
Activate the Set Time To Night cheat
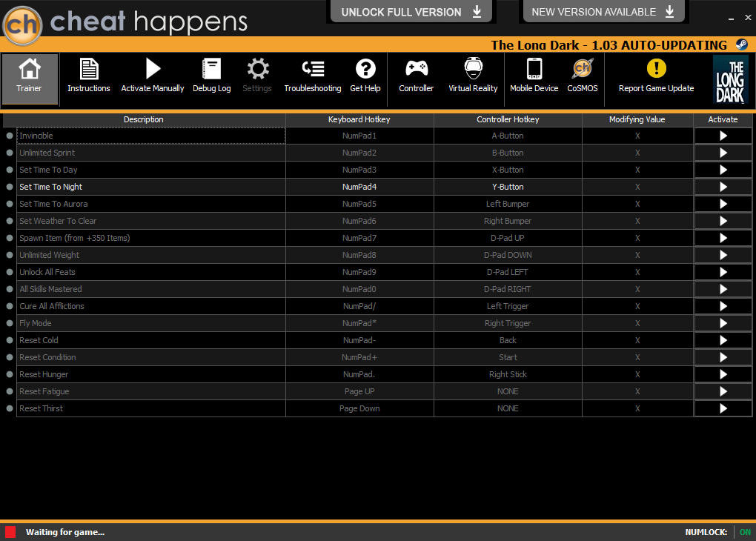click(723, 187)
